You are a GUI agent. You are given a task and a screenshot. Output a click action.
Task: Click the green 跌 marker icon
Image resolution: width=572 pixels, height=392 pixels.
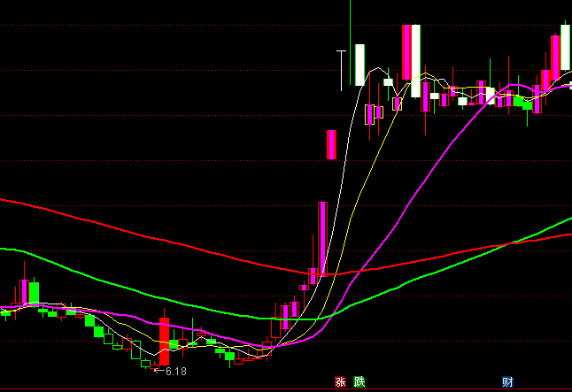point(359,382)
